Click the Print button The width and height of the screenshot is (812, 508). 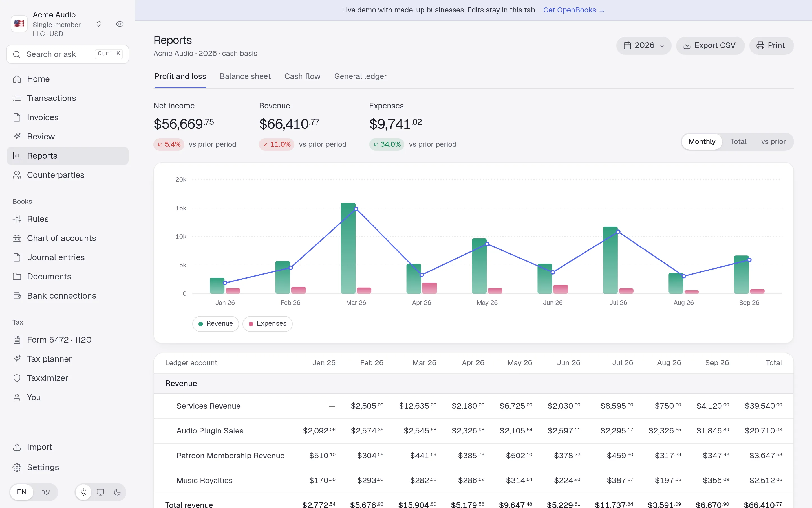click(771, 45)
